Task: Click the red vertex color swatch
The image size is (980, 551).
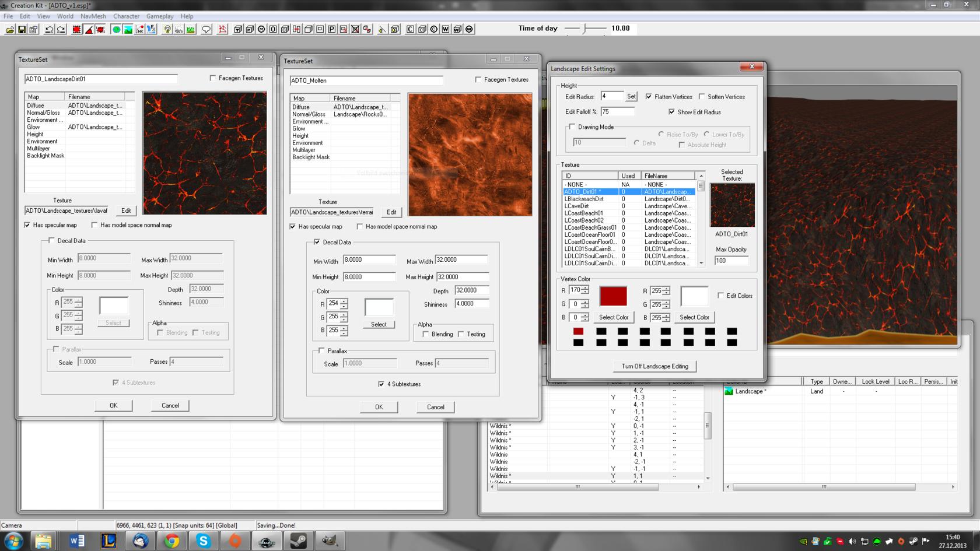Action: (613, 296)
